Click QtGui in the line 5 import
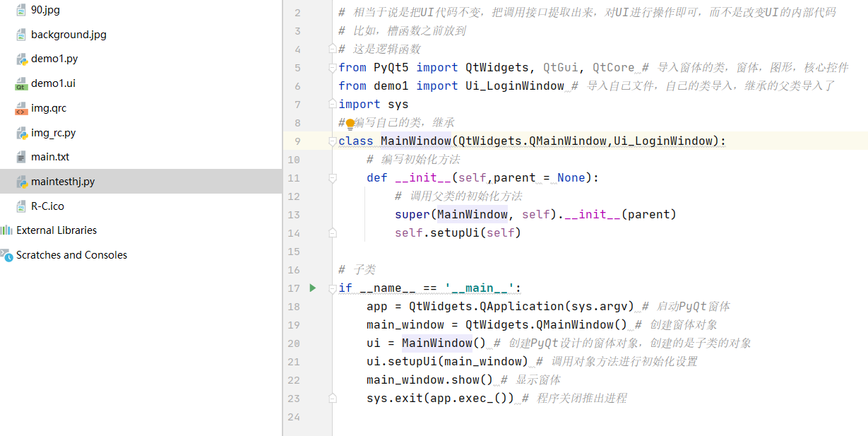The height and width of the screenshot is (436, 868). [561, 68]
